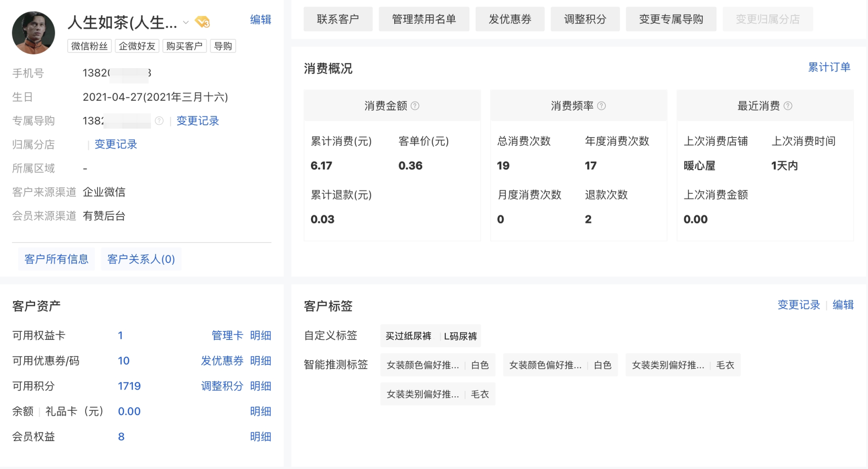Open the 累计订单 link
Viewport: 868px width, 469px height.
point(829,67)
